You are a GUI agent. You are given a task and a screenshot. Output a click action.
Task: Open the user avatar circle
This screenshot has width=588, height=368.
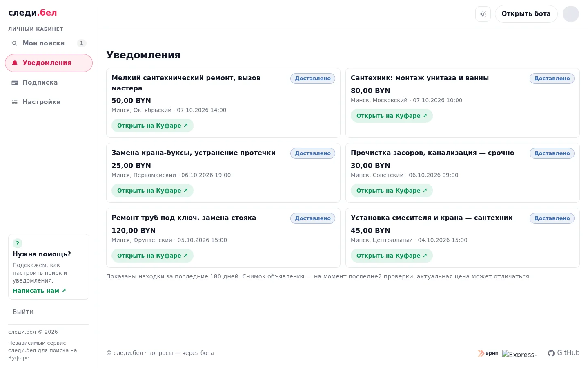[x=571, y=14]
